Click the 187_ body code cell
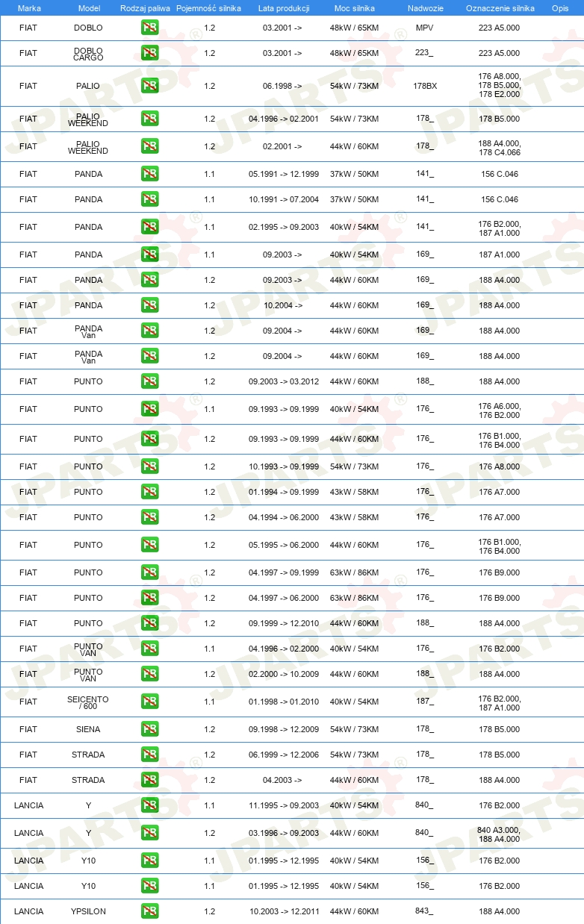This screenshot has width=584, height=924. [x=425, y=702]
